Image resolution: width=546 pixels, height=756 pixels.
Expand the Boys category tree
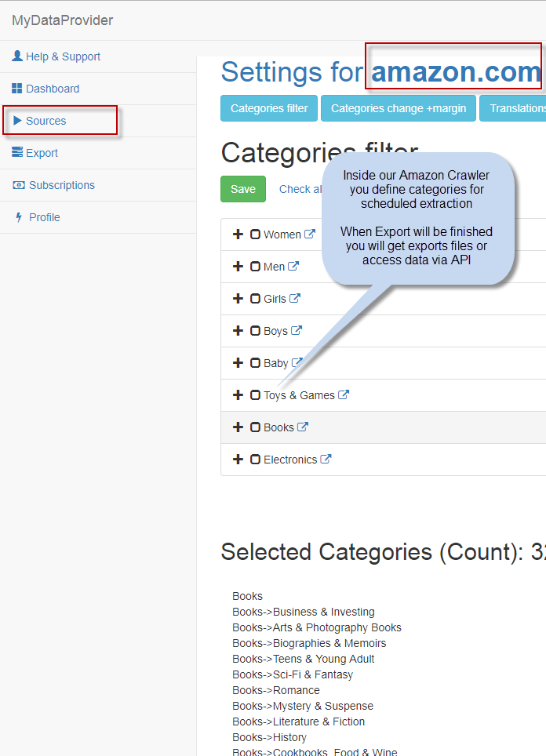[x=238, y=331]
